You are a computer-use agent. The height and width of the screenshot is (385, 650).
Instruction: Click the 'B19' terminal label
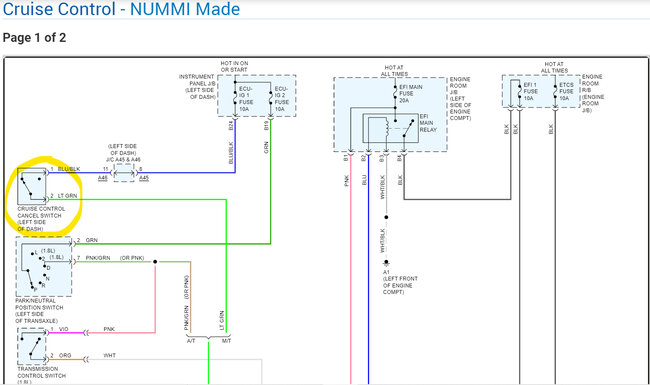pyautogui.click(x=267, y=126)
